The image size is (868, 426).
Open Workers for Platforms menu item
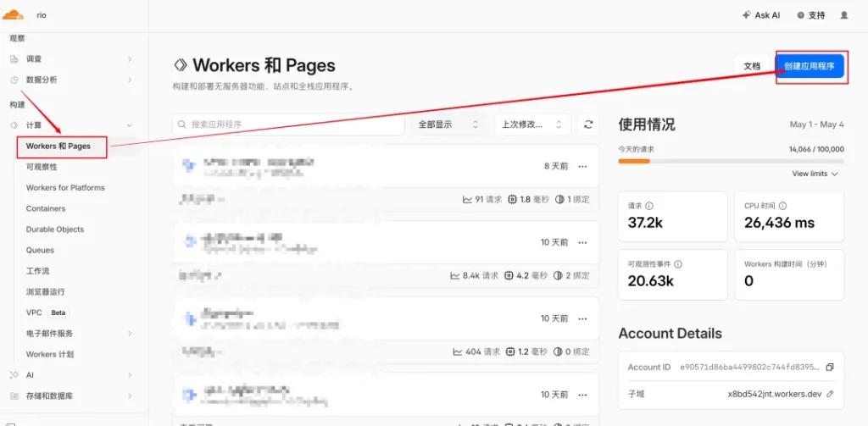(x=65, y=187)
